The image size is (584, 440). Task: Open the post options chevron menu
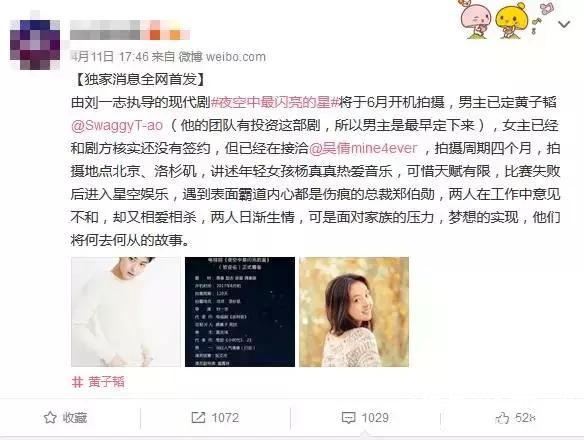click(564, 25)
